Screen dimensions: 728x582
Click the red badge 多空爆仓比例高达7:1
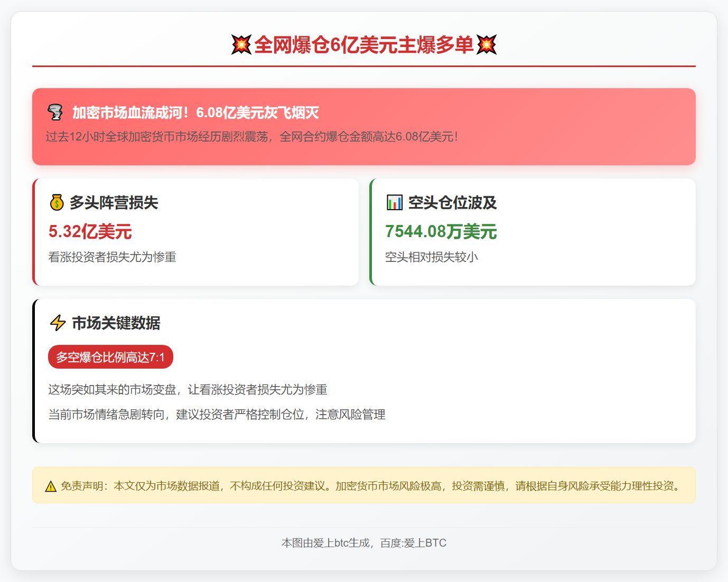[110, 357]
